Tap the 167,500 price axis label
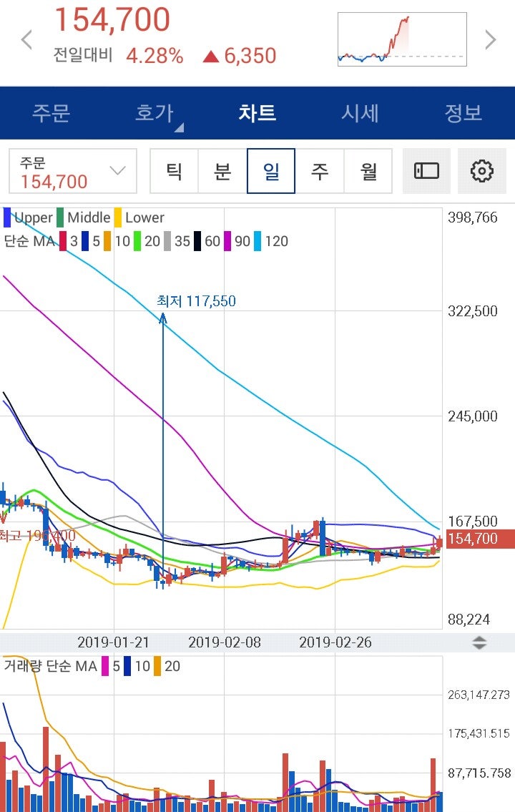 tap(473, 522)
